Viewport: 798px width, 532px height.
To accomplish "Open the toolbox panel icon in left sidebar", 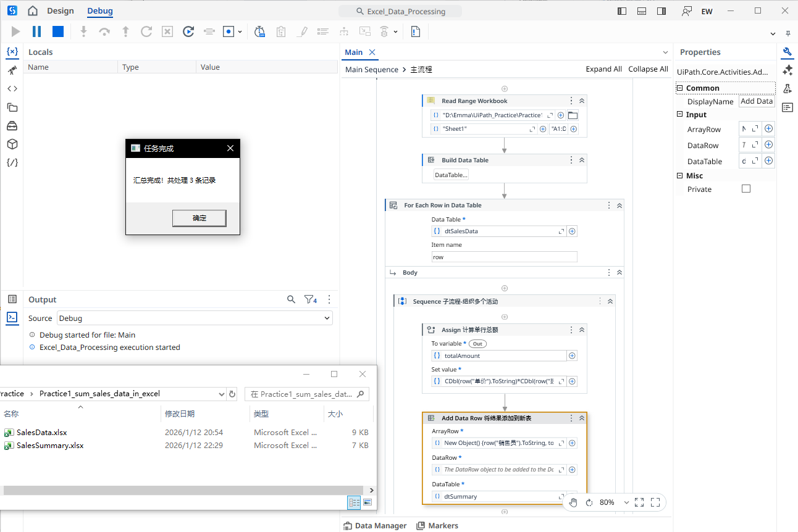I will tap(12, 126).
